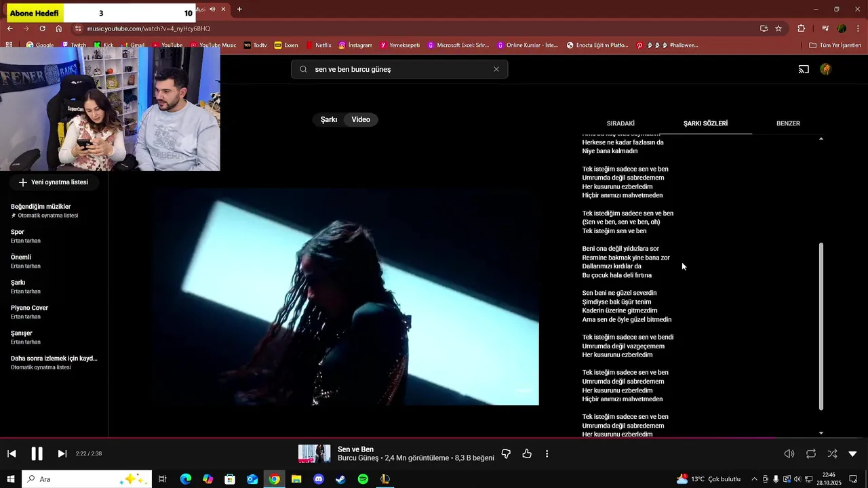868x488 pixels.
Task: Open the volume control speaker icon
Action: (x=789, y=453)
